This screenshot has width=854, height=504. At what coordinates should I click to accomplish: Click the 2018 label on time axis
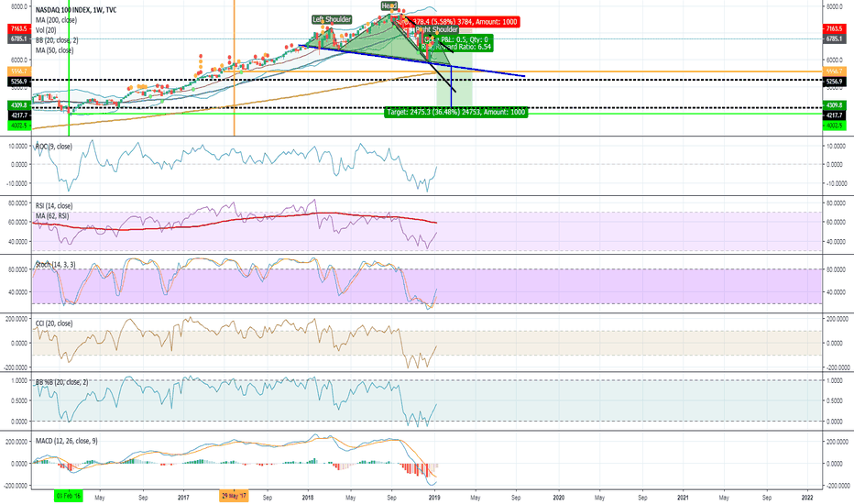[308, 498]
